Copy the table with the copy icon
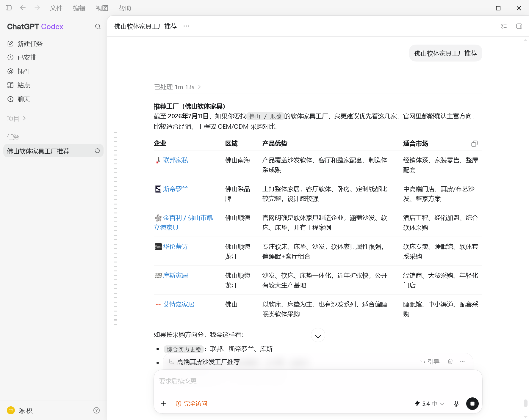Viewport: 529px width, 420px height. pyautogui.click(x=475, y=144)
